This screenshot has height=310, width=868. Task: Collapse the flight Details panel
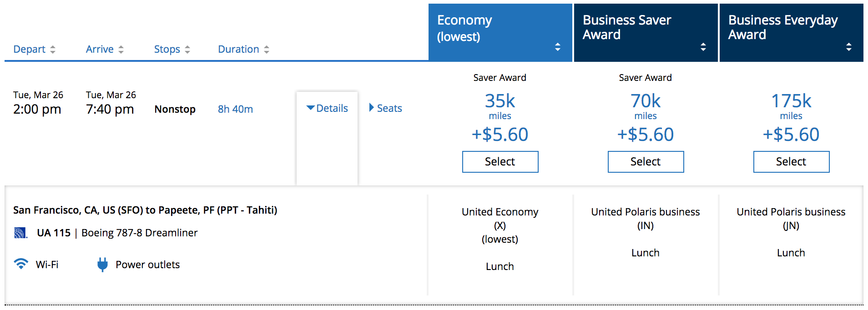tap(327, 108)
